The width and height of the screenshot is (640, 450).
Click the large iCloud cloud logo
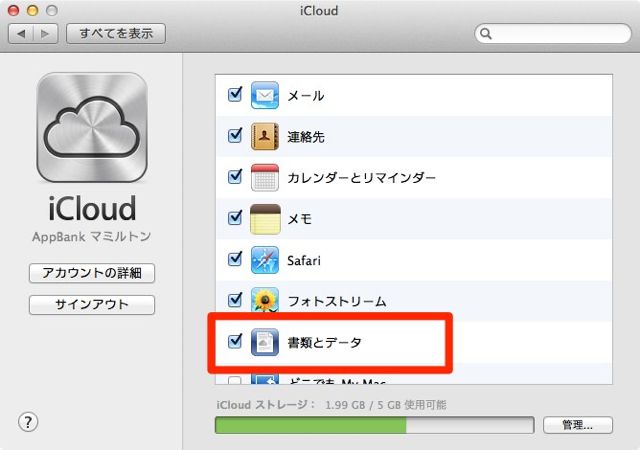coord(92,127)
